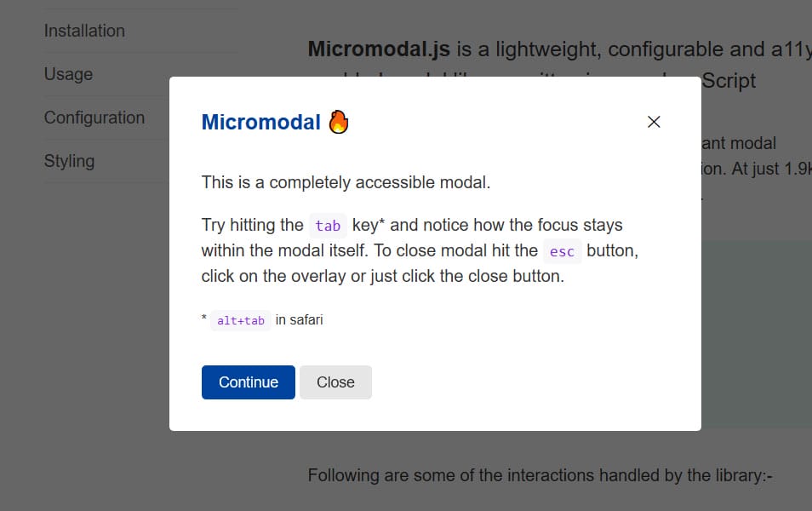Image resolution: width=812 pixels, height=511 pixels.
Task: Click the highlighted tab key code snippet
Action: pos(328,225)
